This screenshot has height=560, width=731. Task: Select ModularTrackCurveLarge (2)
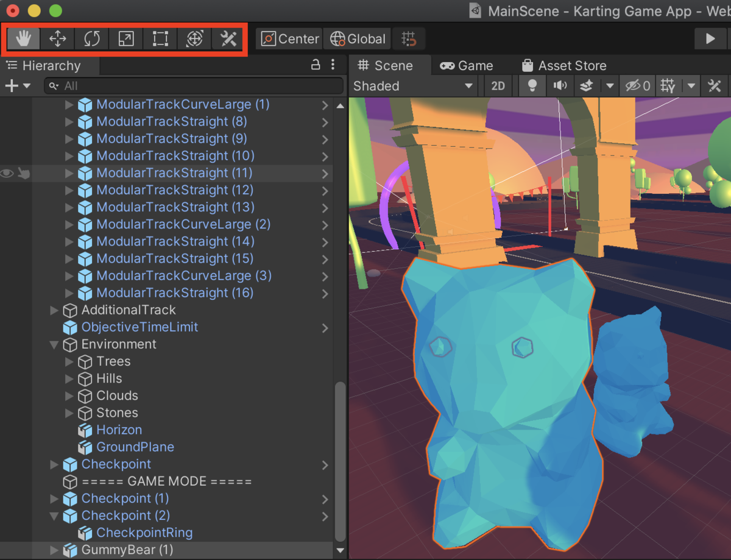tap(183, 224)
